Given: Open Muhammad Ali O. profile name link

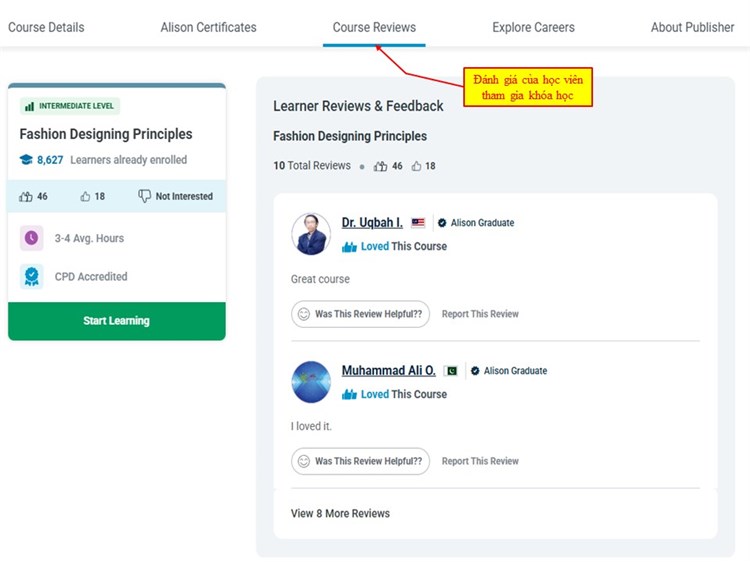Looking at the screenshot, I should [388, 370].
